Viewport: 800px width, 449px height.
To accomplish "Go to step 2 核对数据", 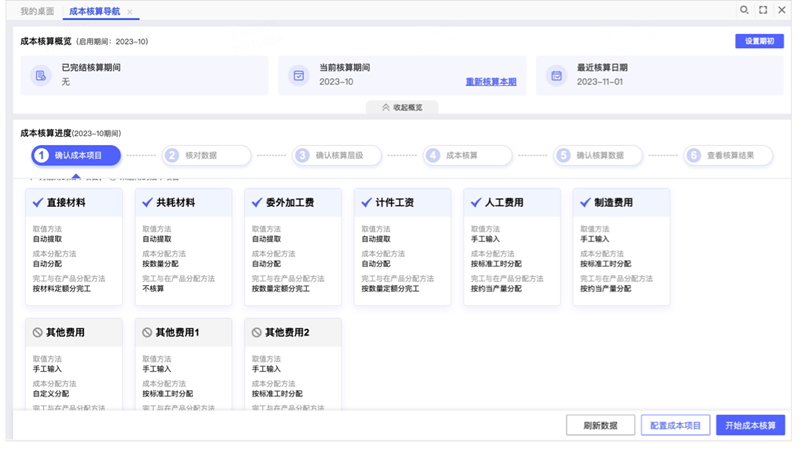I will pos(206,155).
